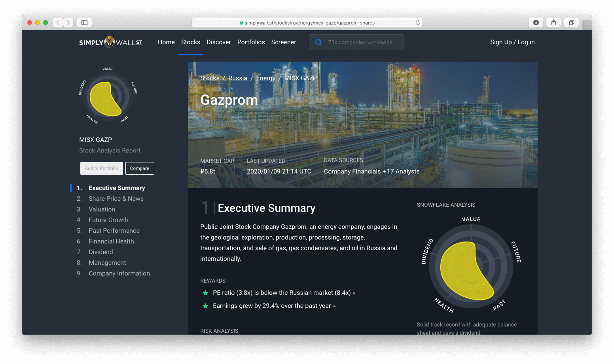Open the 17 Analysts link
Viewport: 614px width, 364px height.
click(x=403, y=172)
